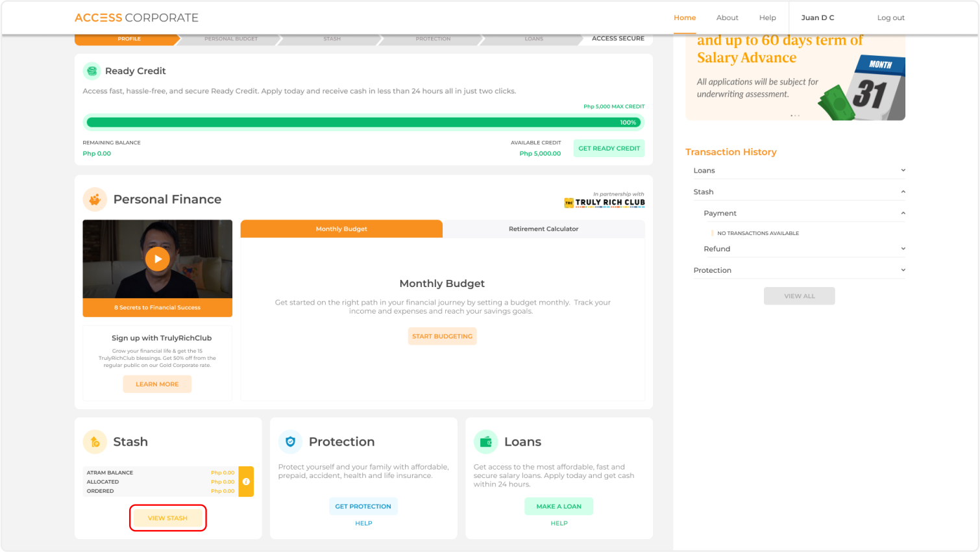
Task: Click Log out
Action: pyautogui.click(x=891, y=18)
